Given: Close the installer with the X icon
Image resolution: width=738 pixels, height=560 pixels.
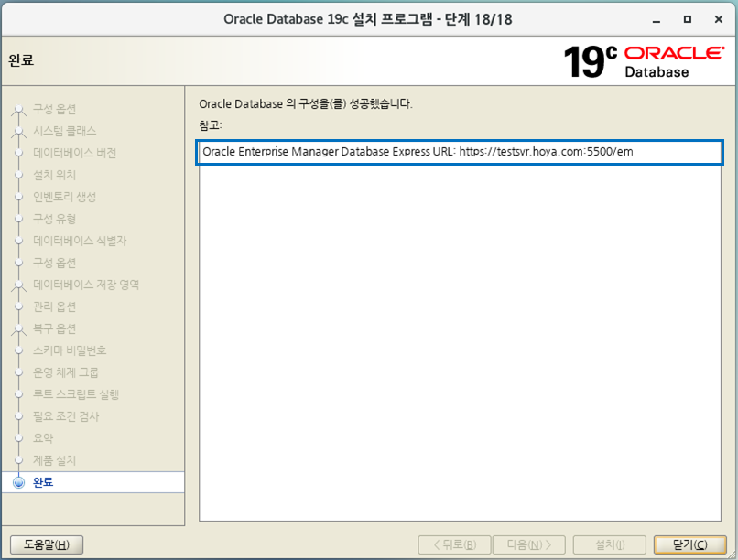Looking at the screenshot, I should (x=718, y=19).
